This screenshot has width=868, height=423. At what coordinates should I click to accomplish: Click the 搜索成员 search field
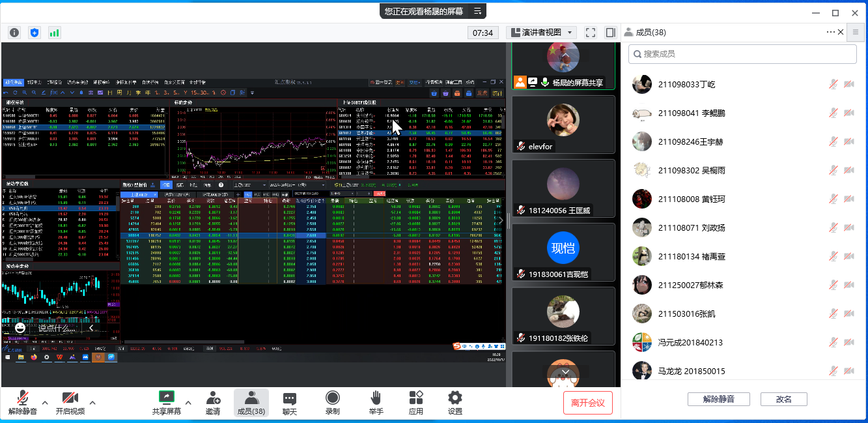[x=742, y=54]
